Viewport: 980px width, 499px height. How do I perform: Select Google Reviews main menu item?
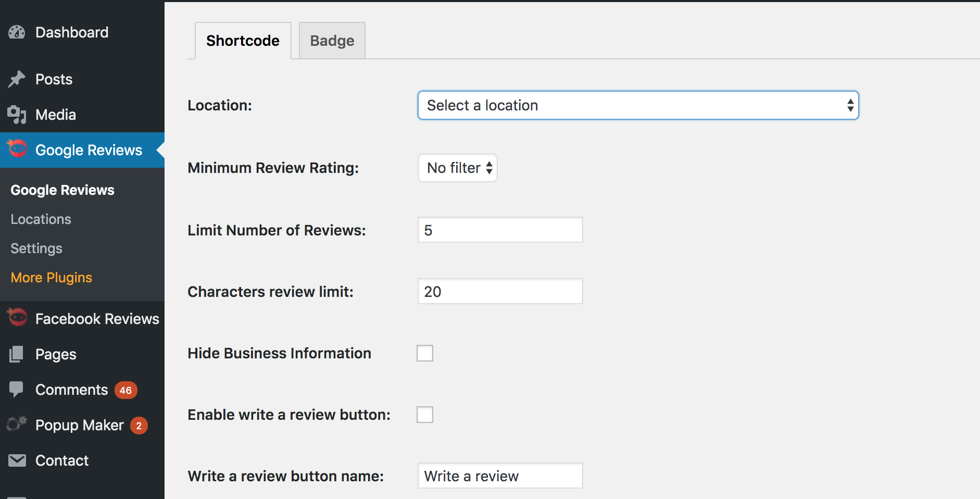[82, 150]
